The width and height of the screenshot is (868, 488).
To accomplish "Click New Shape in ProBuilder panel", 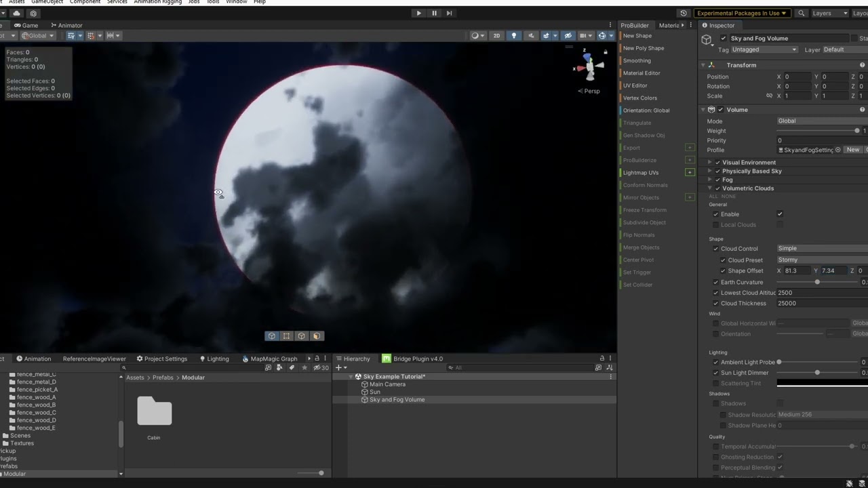I will 637,36.
